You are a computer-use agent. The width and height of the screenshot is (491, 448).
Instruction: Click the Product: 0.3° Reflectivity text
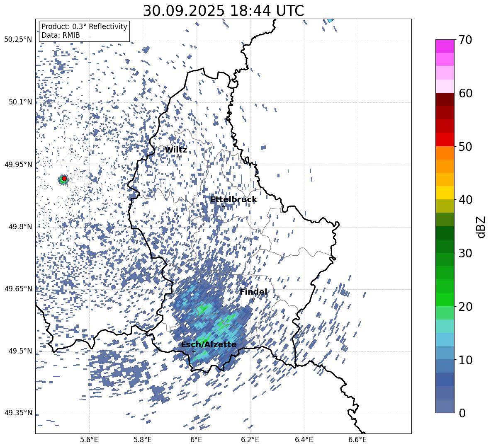coord(84,27)
